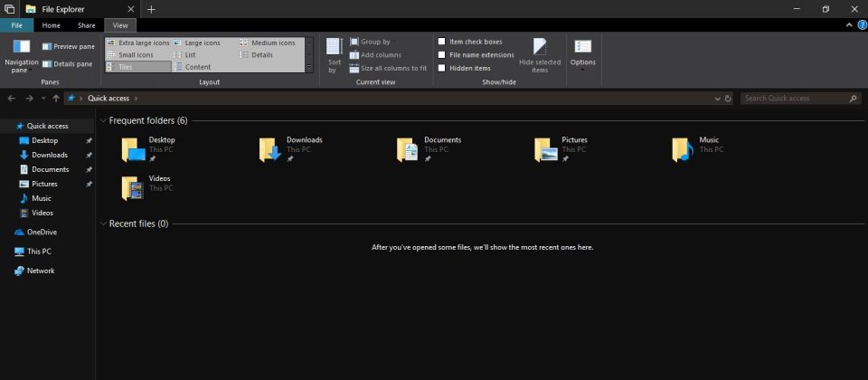Switch to the Home ribbon tab
Viewport: 868px width, 380px height.
pos(52,25)
